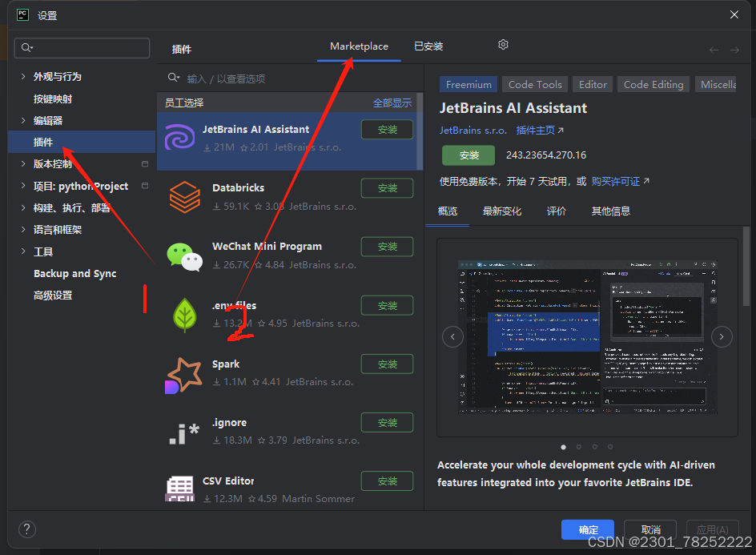Expand the 构建、执行、部署 group
756x555 pixels.
23,207
